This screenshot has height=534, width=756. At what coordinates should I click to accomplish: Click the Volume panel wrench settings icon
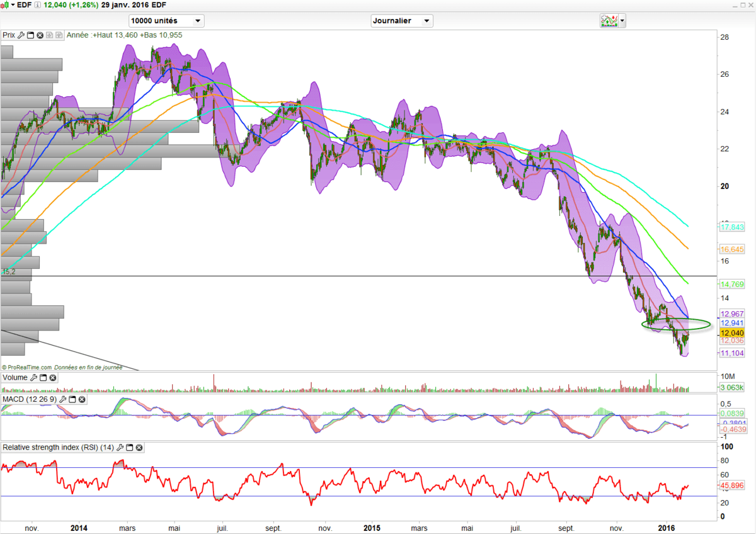pyautogui.click(x=34, y=378)
